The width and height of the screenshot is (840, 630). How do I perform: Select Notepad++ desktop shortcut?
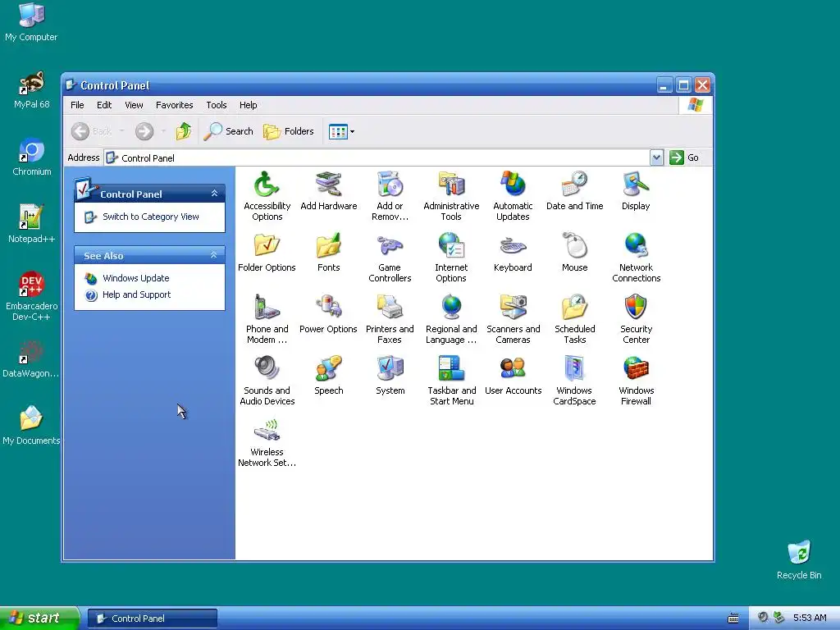[x=32, y=224]
